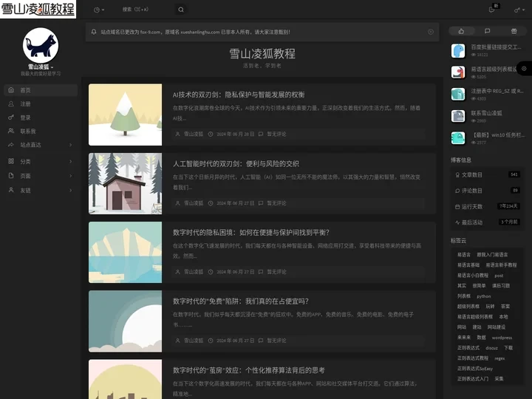Select the regex tag
The height and width of the screenshot is (399, 532).
tap(499, 358)
